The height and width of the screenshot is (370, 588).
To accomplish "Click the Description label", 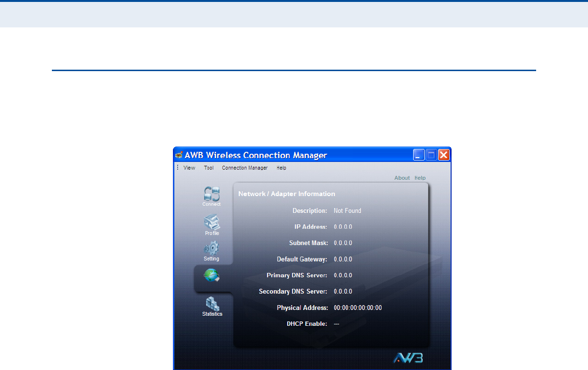I will tap(310, 210).
